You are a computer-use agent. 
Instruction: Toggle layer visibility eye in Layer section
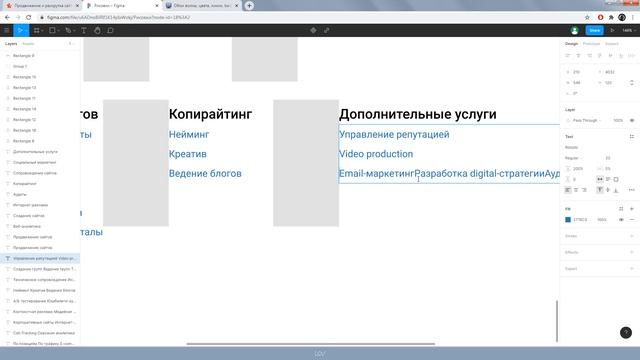point(631,120)
